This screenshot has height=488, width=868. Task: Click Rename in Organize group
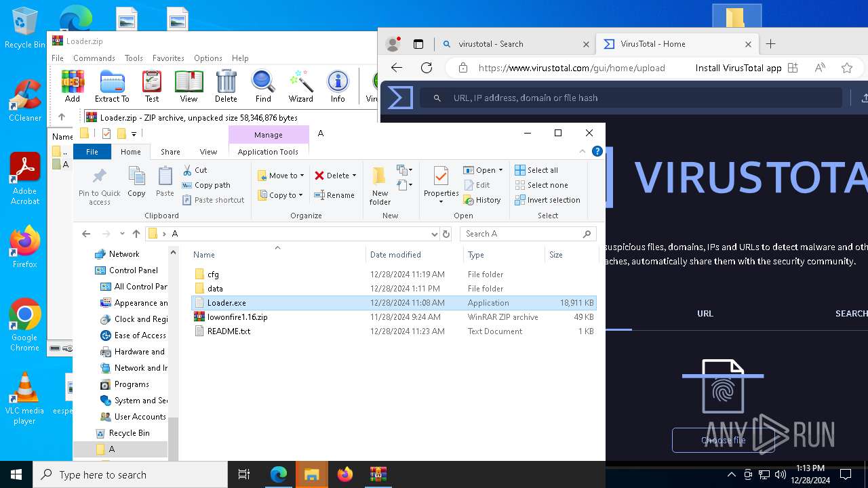[334, 195]
